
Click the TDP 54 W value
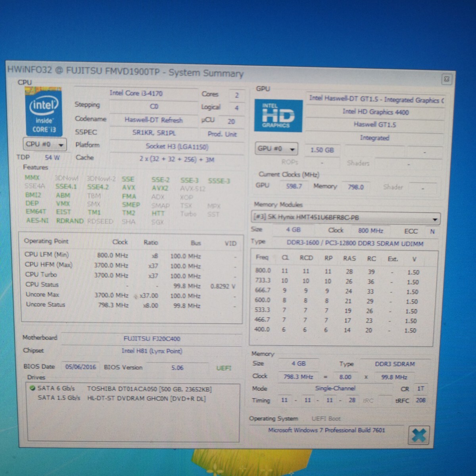[x=52, y=157]
